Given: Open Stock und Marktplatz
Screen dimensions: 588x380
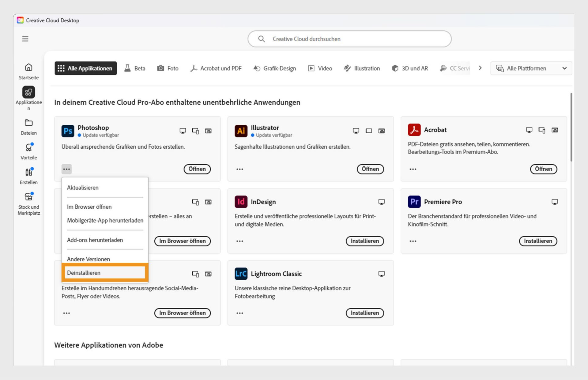Looking at the screenshot, I should (x=28, y=199).
